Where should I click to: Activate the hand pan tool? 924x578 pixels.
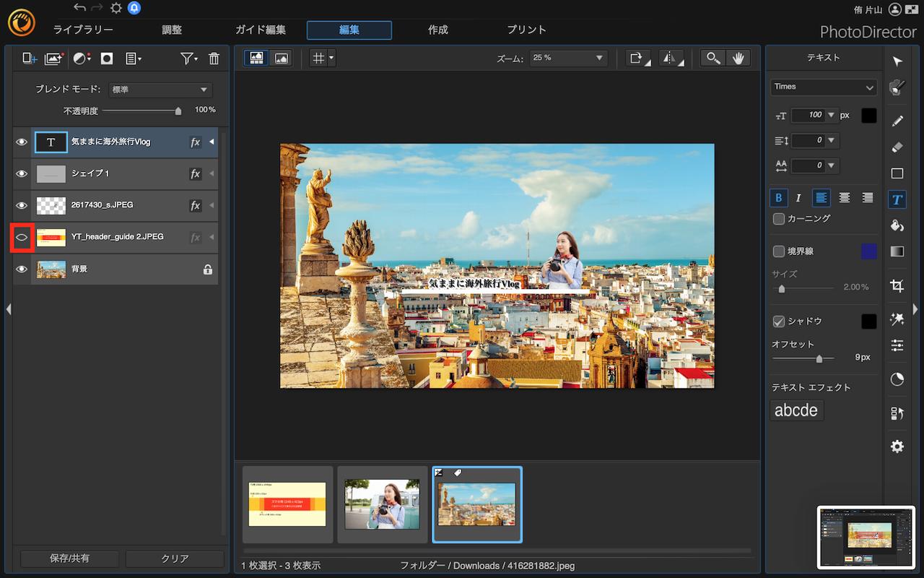738,59
